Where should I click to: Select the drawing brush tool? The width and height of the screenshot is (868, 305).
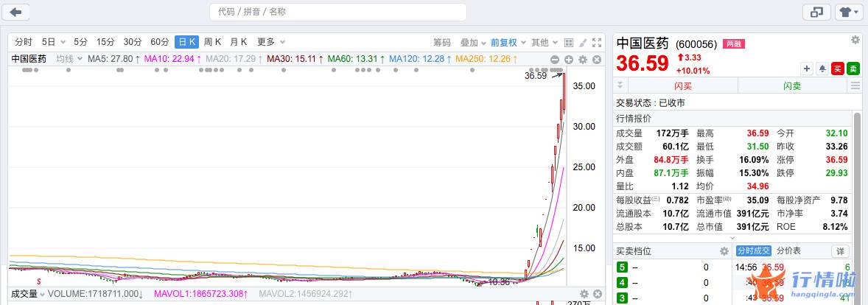pyautogui.click(x=583, y=43)
